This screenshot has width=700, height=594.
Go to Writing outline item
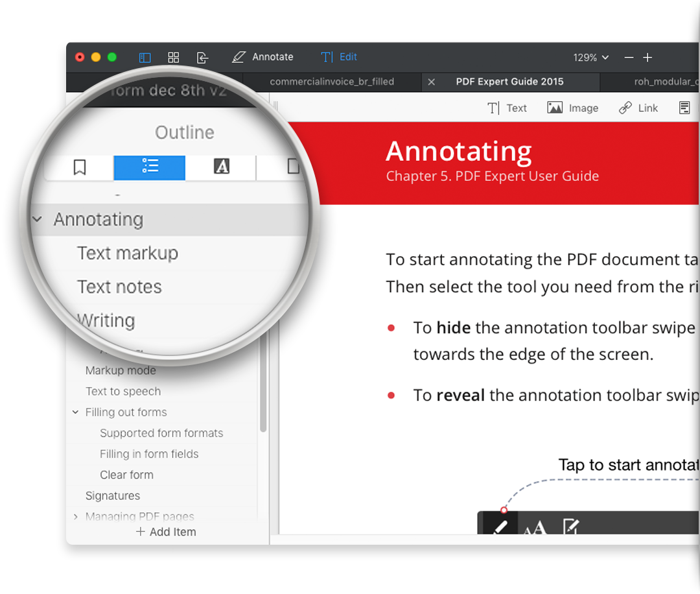point(106,321)
